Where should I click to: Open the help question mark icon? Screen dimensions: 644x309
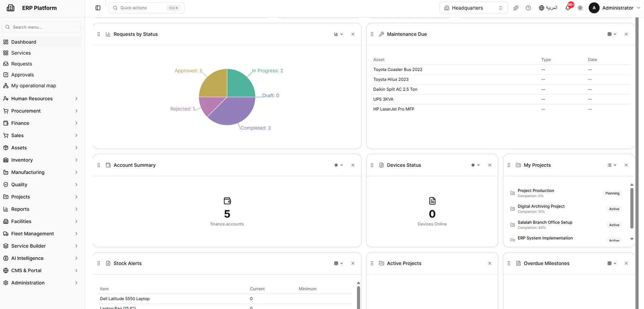point(528,8)
